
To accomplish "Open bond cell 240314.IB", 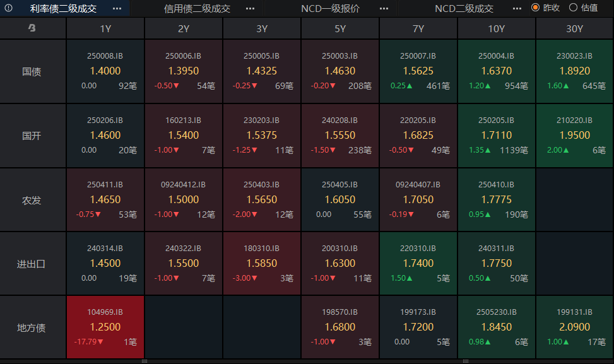I will click(105, 264).
